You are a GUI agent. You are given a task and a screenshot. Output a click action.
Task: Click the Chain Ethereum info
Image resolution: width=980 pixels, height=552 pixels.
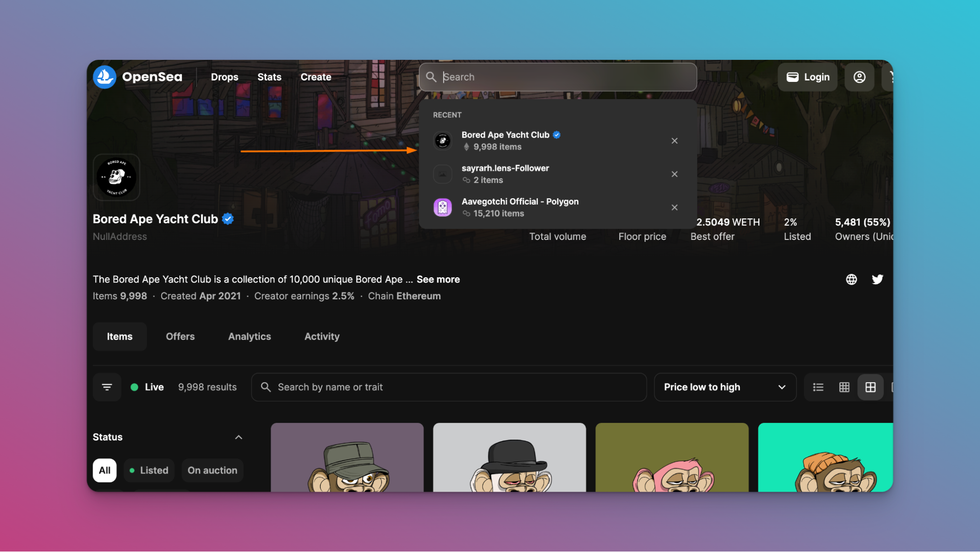[x=404, y=296]
